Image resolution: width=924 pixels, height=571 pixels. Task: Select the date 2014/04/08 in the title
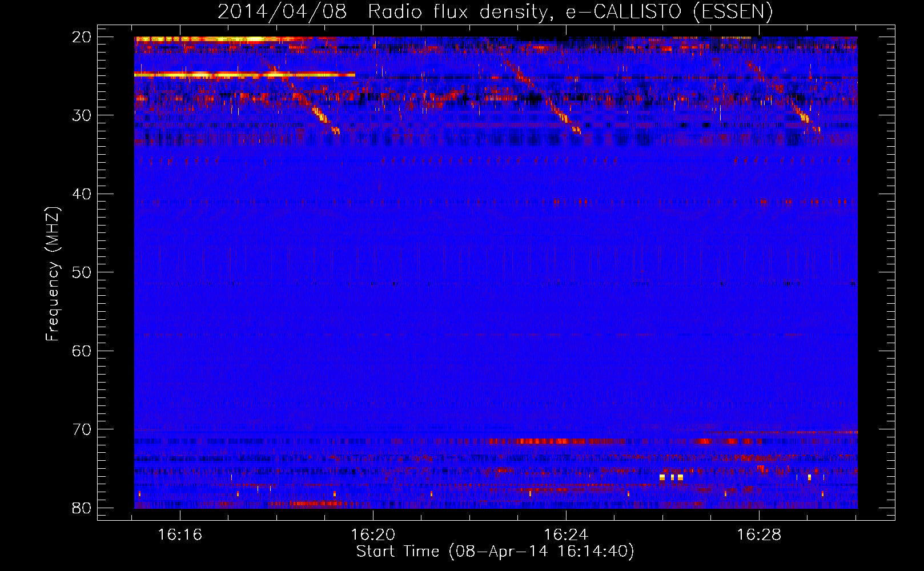(282, 11)
